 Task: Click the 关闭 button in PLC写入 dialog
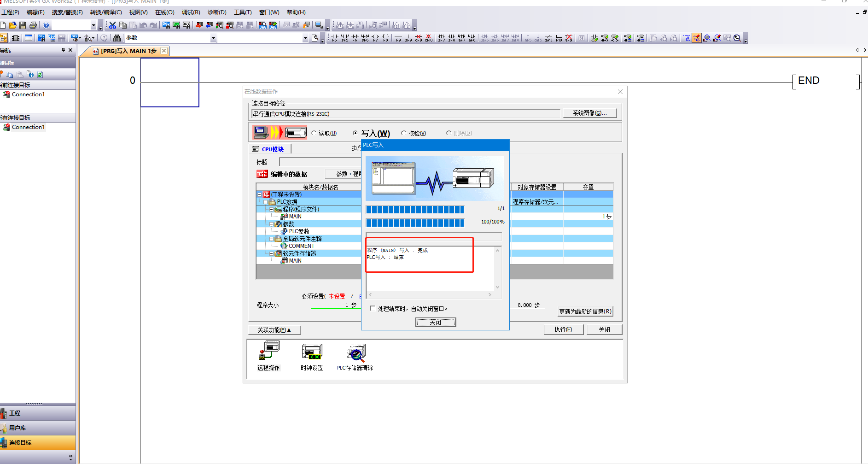(x=435, y=322)
